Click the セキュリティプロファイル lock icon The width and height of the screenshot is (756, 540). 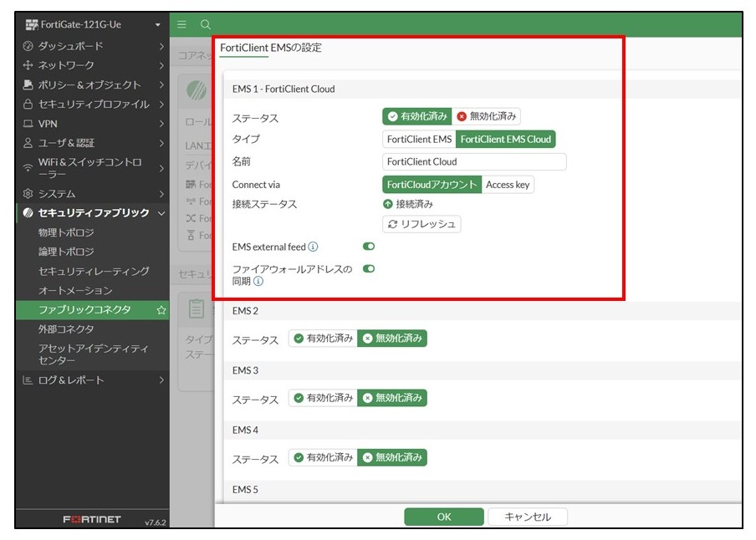point(28,104)
